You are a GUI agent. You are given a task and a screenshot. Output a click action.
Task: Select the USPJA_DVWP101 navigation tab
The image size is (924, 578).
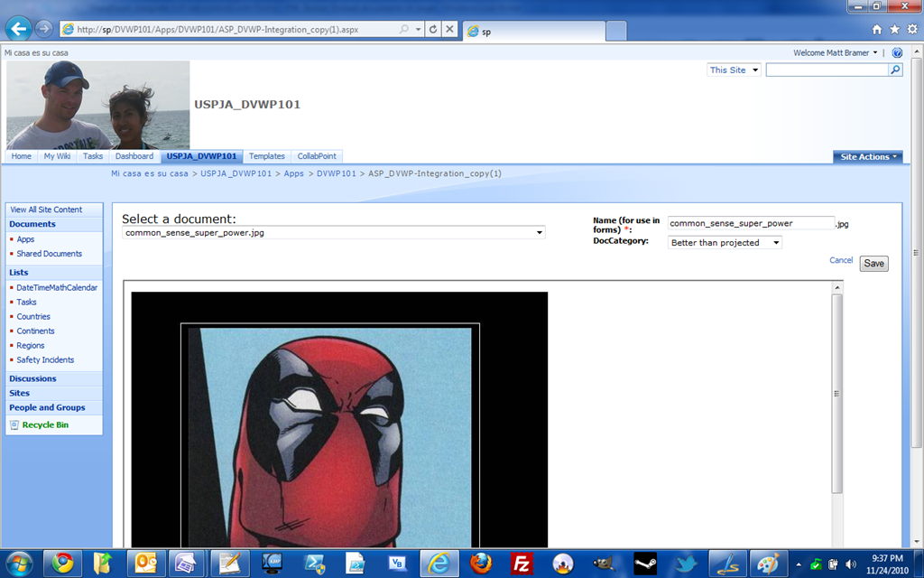[x=201, y=156]
